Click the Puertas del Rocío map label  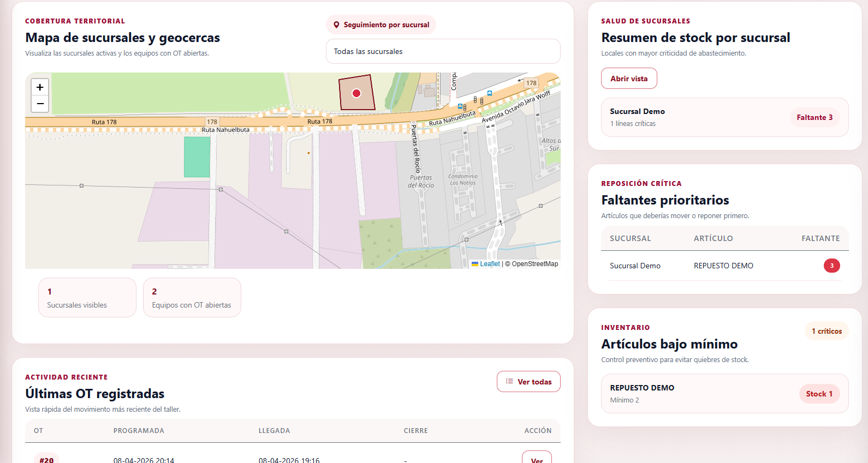point(421,182)
